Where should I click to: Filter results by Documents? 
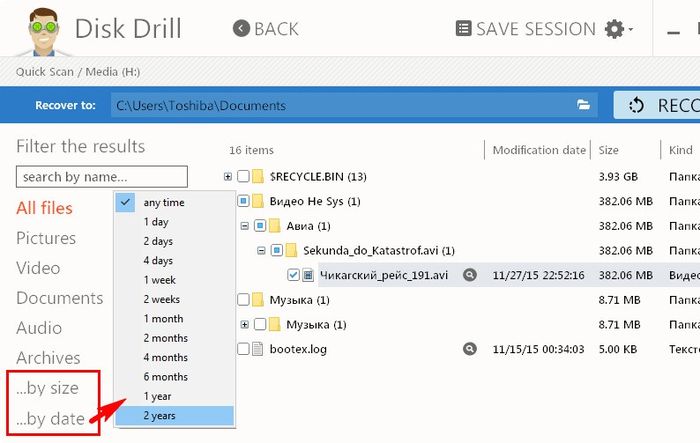59,298
